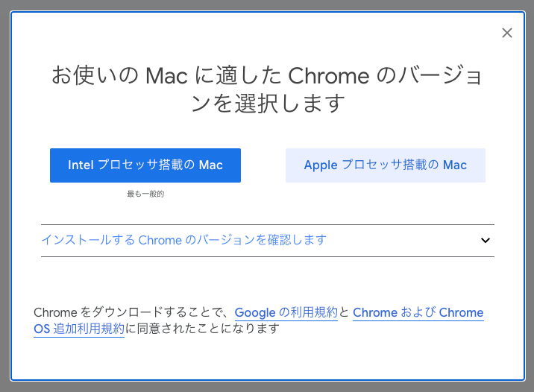Click the word Apple on light button

321,165
